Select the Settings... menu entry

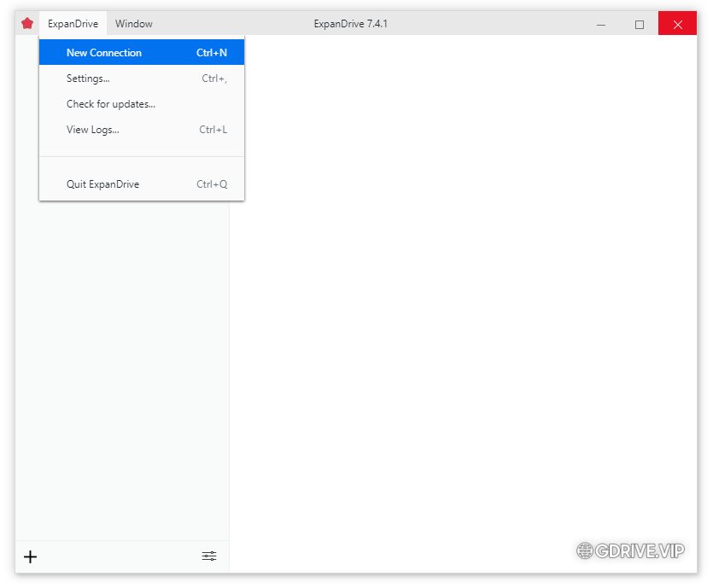tap(142, 79)
